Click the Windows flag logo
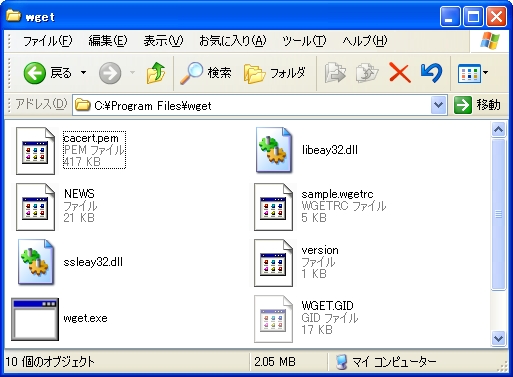The height and width of the screenshot is (377, 513). (490, 41)
